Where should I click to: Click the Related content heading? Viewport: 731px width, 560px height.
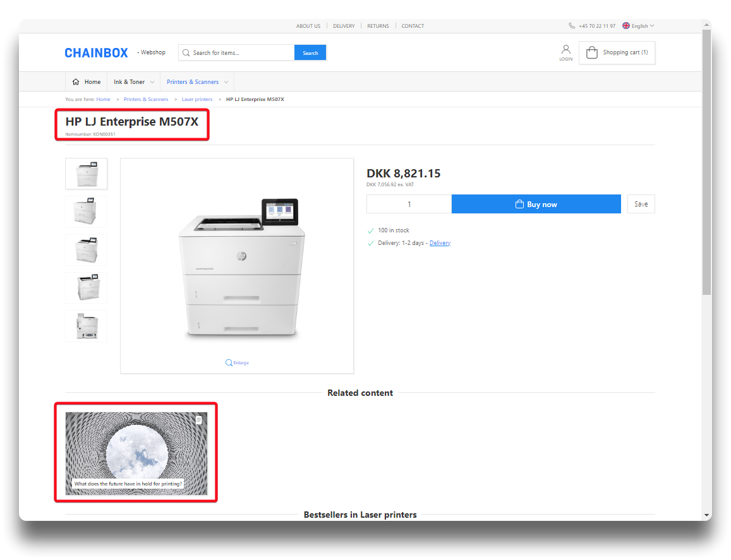coord(360,393)
